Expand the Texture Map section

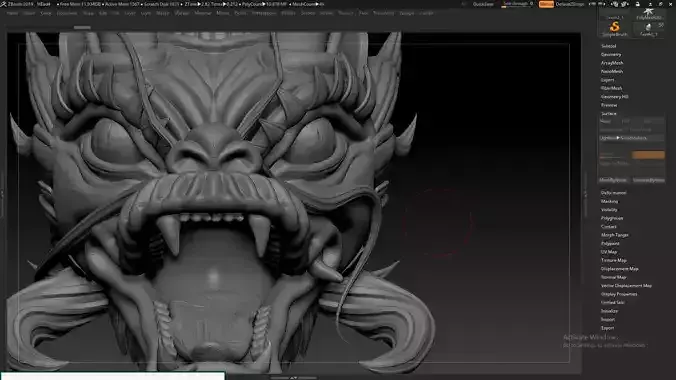tap(613, 261)
